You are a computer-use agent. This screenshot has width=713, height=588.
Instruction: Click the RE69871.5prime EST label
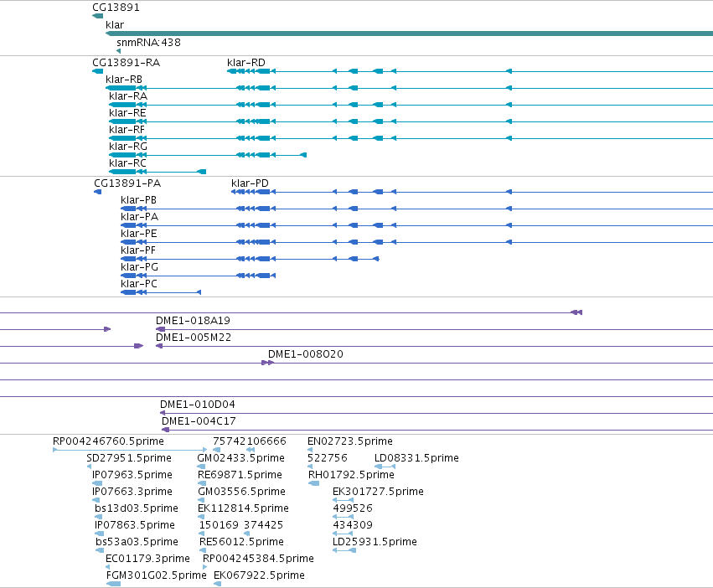240,475
